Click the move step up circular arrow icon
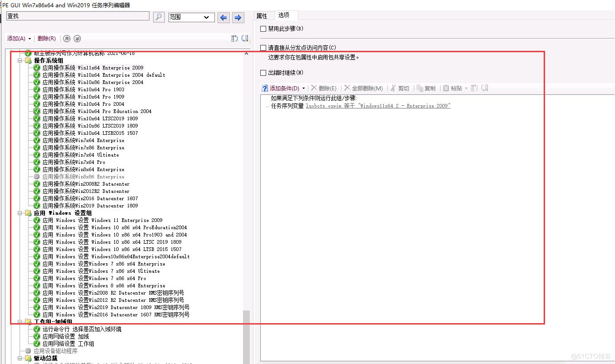 click(x=67, y=39)
